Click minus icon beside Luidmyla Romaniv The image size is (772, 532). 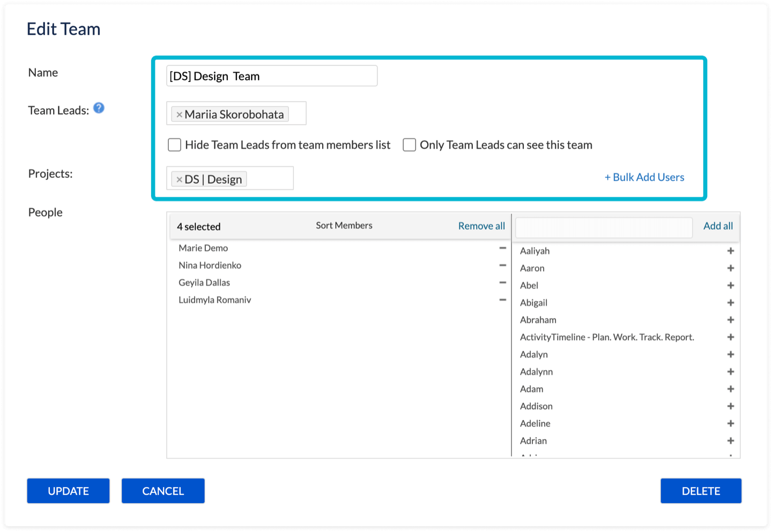[x=502, y=300]
